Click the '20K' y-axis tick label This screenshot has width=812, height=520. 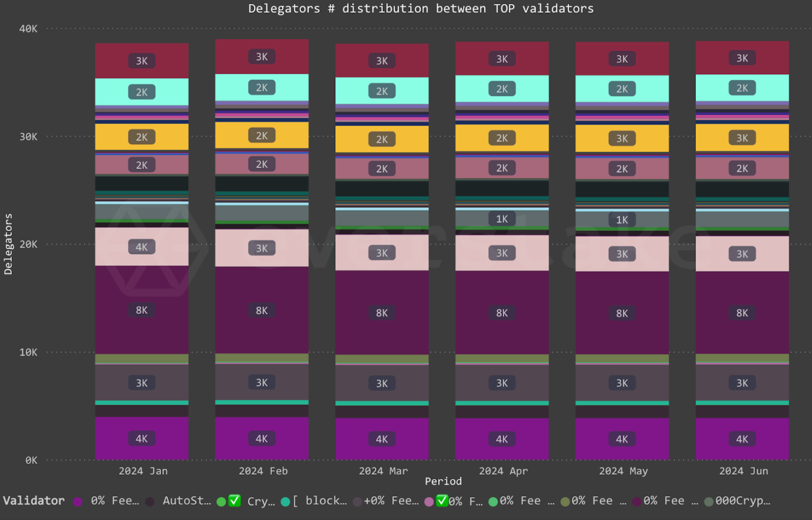29,244
